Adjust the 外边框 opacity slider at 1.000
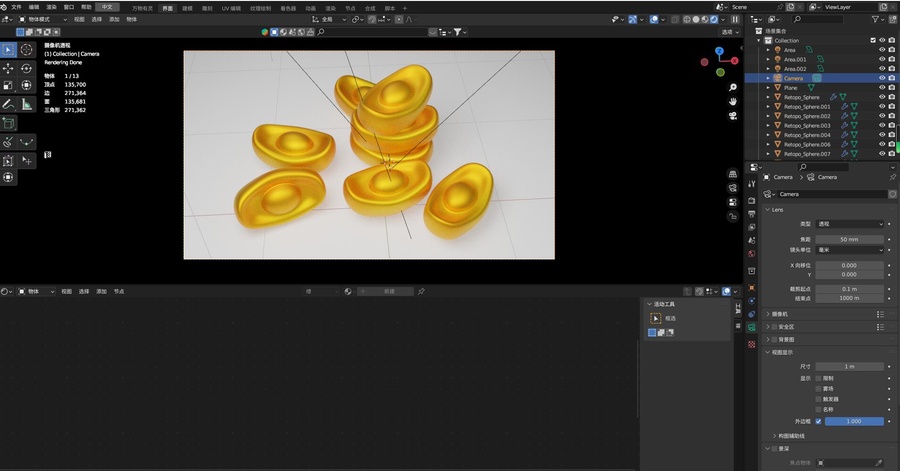 tap(854, 421)
